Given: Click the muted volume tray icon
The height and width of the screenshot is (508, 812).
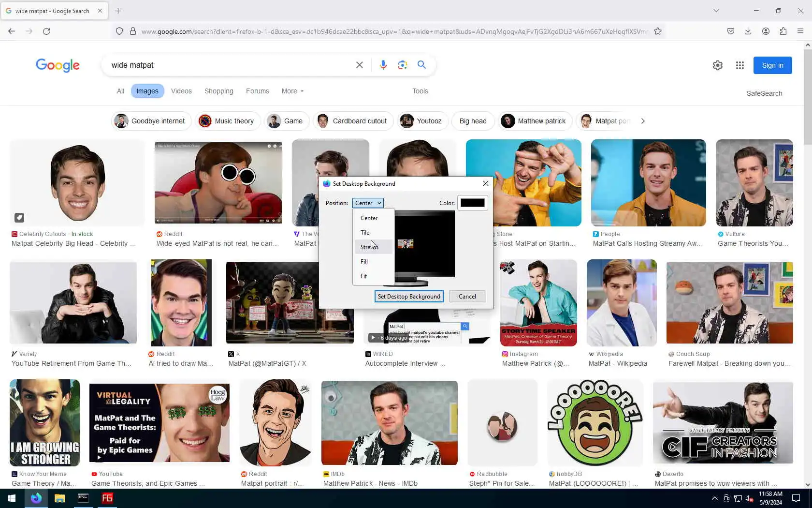Looking at the screenshot, I should coord(750,498).
